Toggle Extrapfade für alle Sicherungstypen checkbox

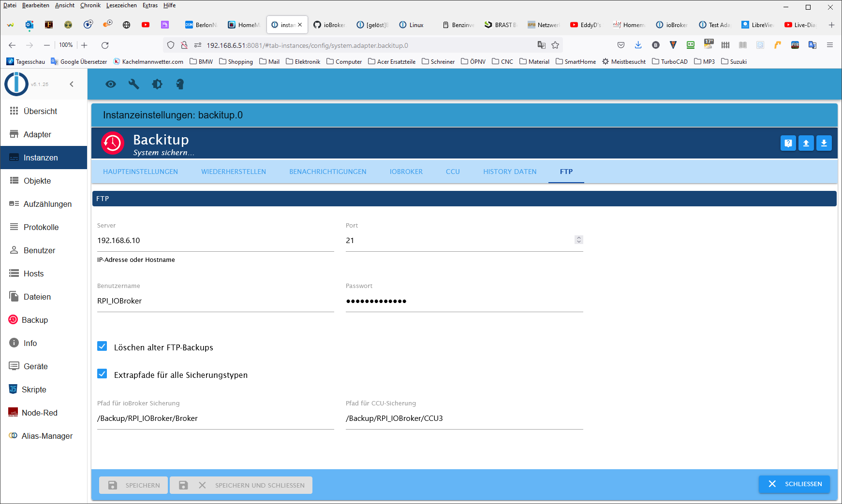click(102, 374)
